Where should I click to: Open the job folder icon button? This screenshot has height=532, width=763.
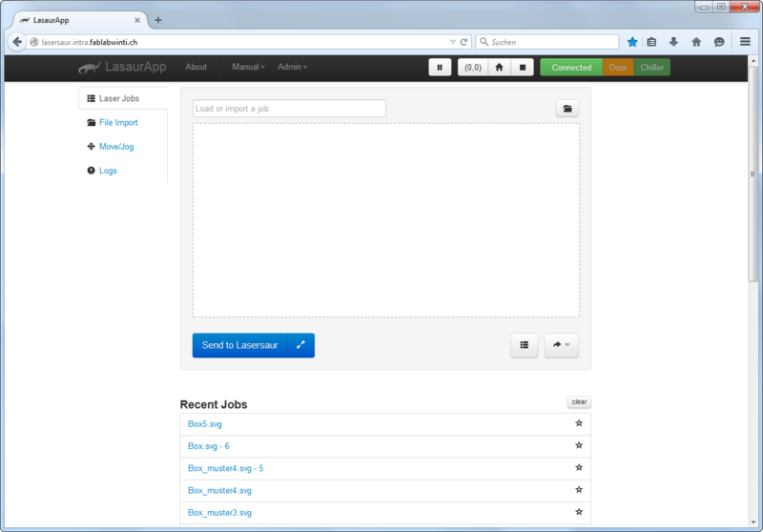[567, 109]
